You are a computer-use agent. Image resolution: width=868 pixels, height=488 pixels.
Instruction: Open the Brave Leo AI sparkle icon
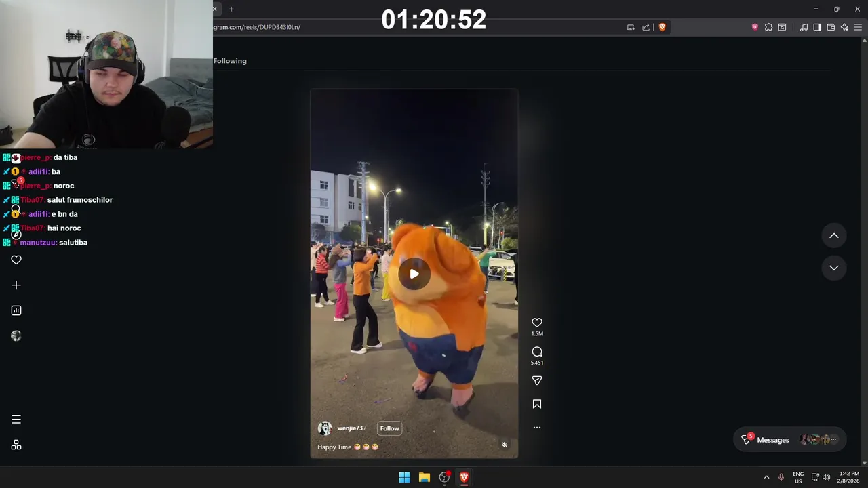point(844,27)
